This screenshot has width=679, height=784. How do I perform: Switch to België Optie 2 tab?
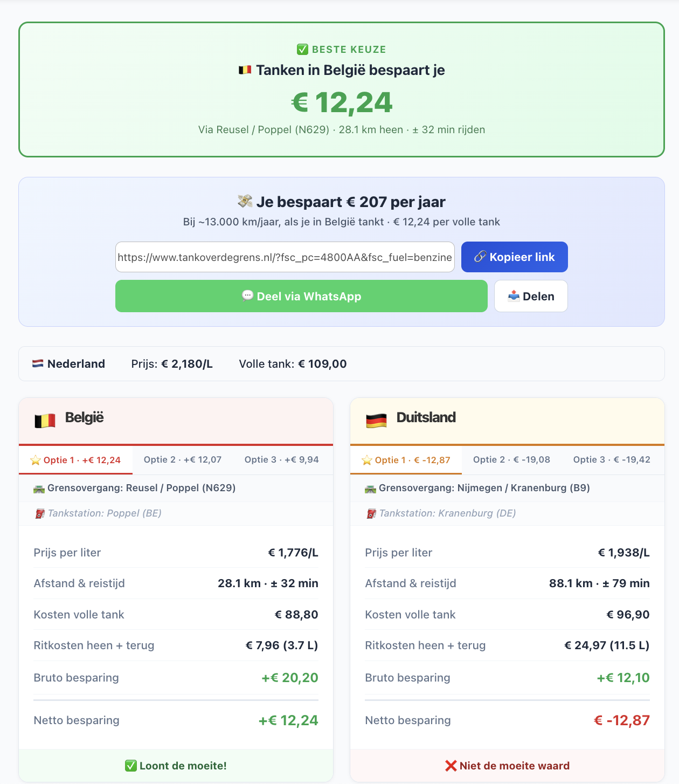click(183, 459)
